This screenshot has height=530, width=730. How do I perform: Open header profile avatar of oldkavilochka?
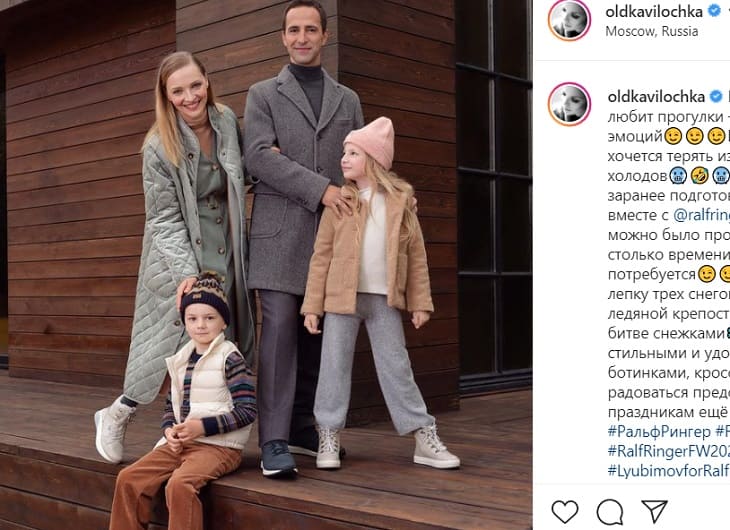click(x=569, y=20)
